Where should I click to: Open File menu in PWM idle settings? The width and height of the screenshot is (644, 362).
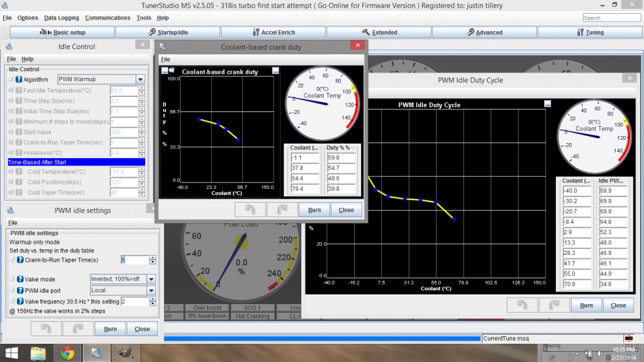[x=13, y=222]
